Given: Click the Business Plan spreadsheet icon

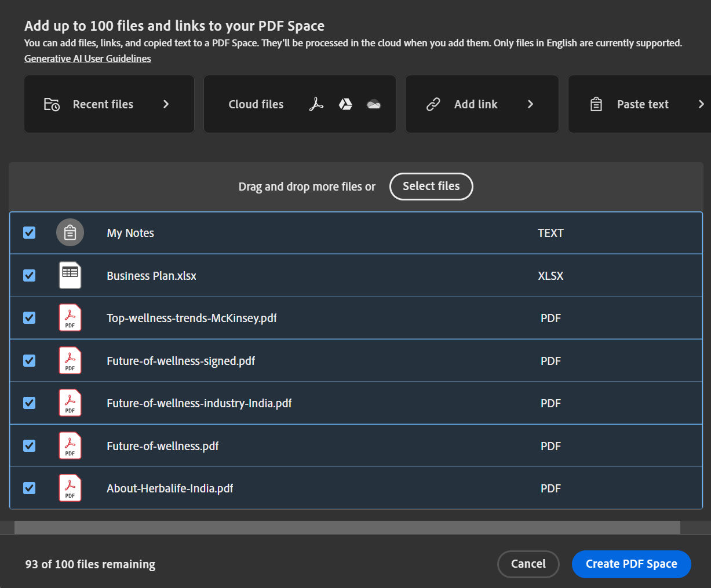Looking at the screenshot, I should (x=70, y=275).
